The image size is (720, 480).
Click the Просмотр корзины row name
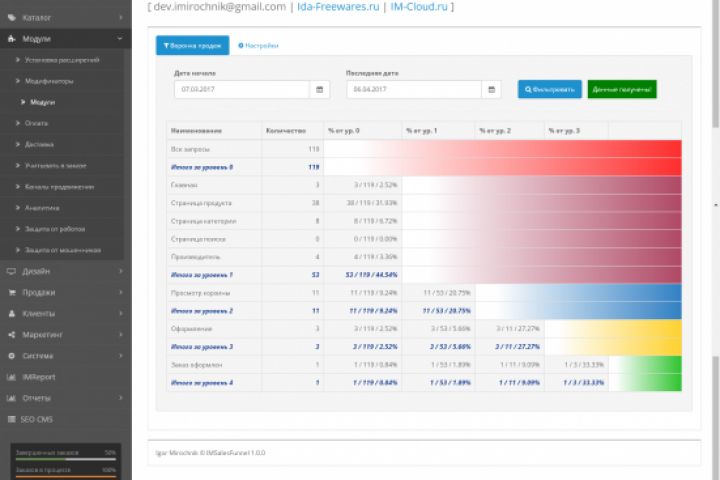(x=200, y=293)
